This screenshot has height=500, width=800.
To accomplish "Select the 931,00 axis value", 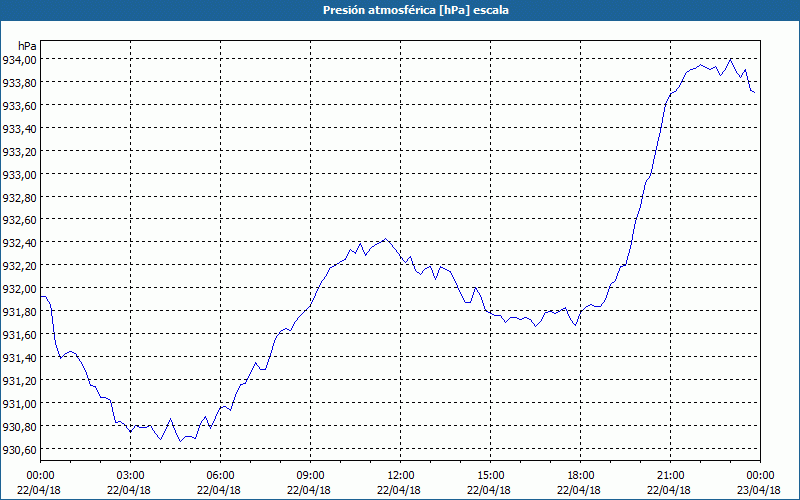I will click(x=19, y=404).
